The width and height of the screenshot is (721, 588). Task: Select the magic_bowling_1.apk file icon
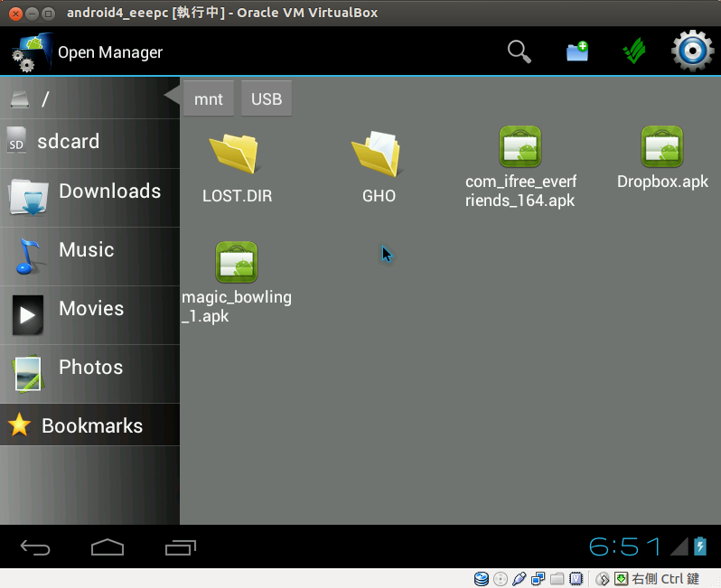[x=237, y=262]
